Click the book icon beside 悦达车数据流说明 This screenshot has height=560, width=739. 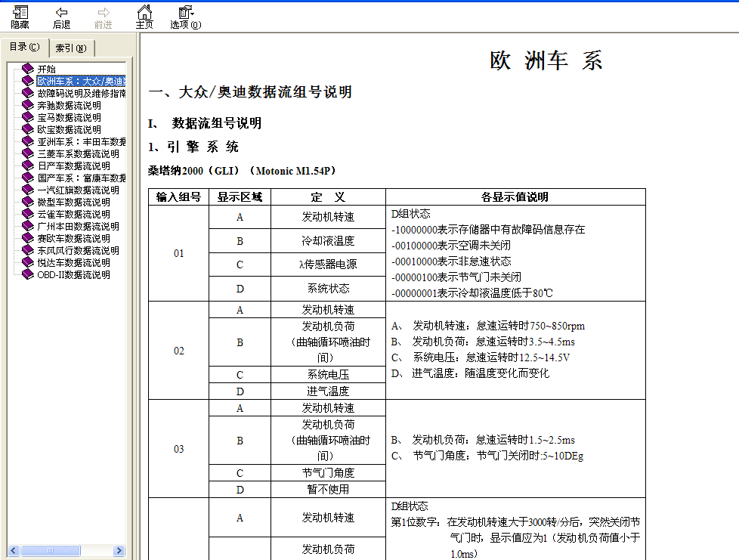point(28,262)
